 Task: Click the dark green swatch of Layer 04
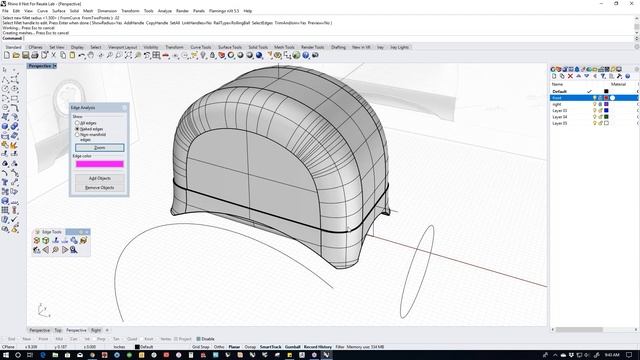pos(606,117)
